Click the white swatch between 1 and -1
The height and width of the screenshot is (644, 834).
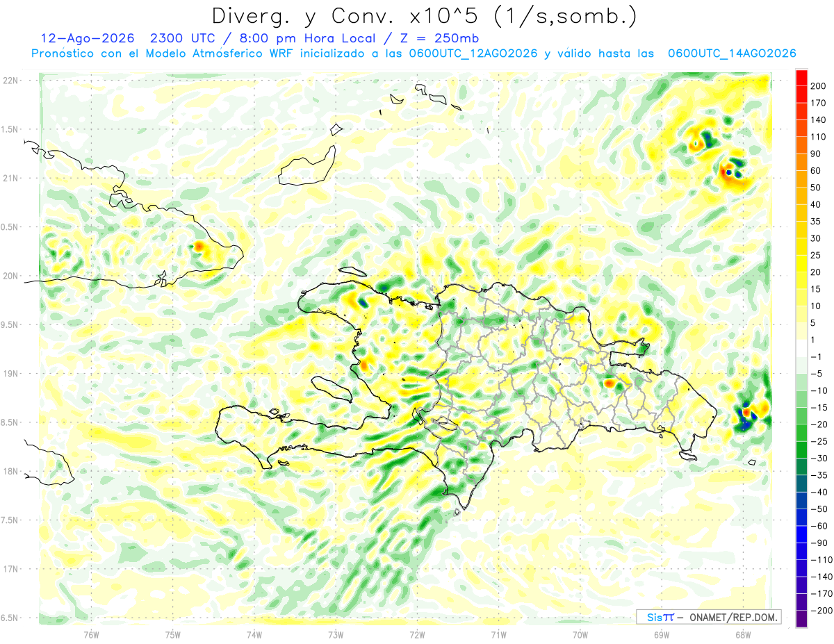(801, 348)
